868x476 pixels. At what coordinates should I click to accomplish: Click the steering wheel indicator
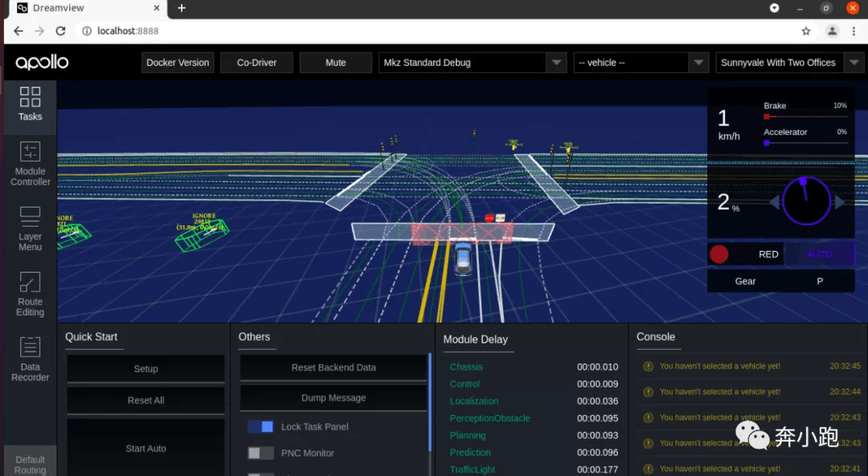tap(806, 200)
